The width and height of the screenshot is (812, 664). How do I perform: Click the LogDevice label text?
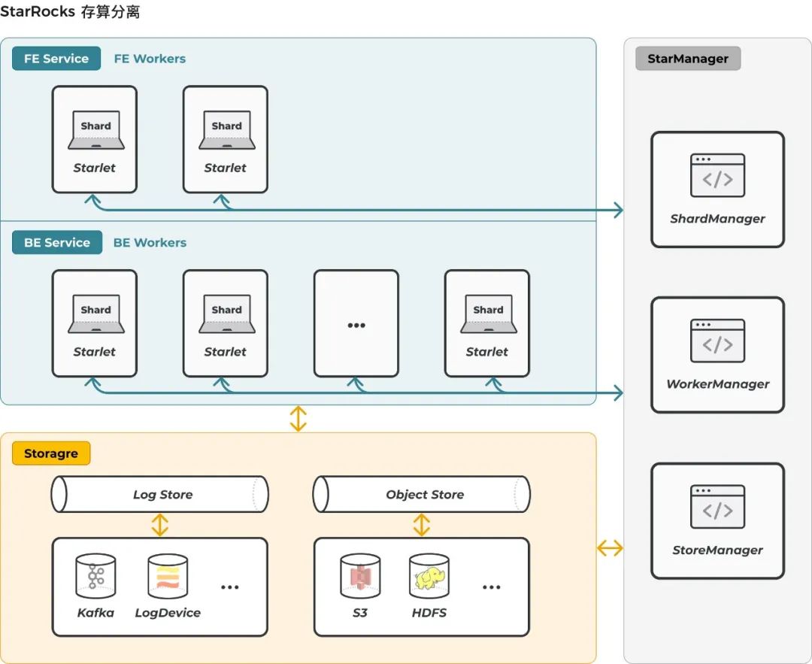(167, 613)
